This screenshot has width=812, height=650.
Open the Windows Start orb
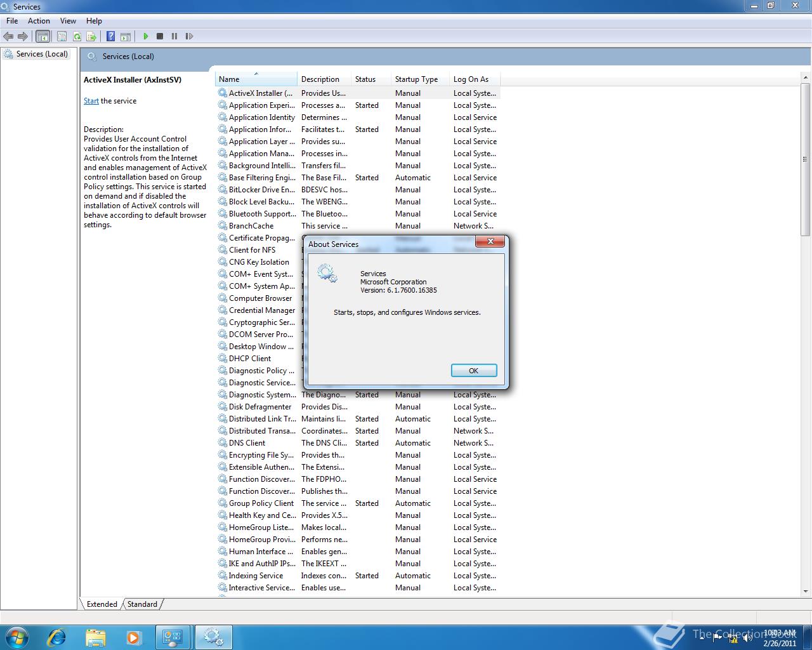(17, 637)
